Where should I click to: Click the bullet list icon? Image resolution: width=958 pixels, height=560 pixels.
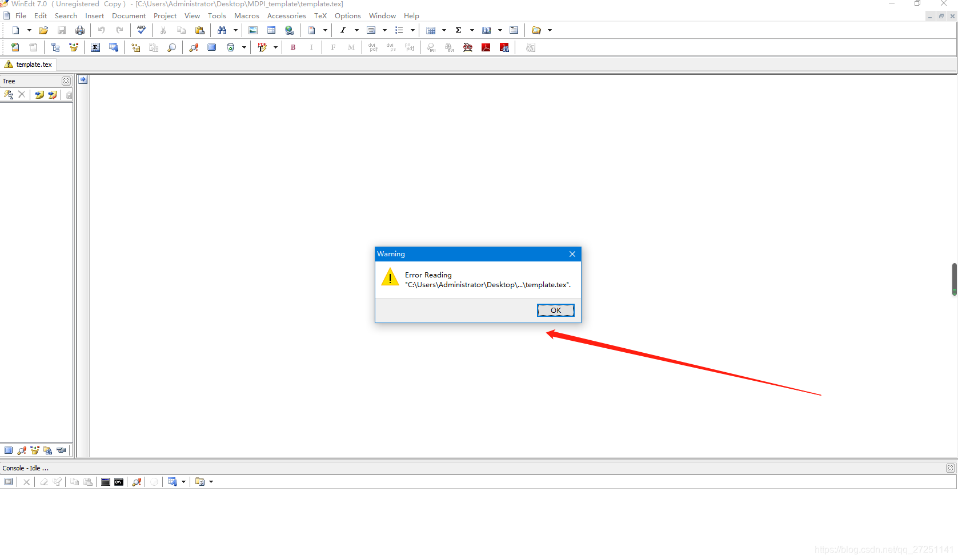[x=399, y=30]
